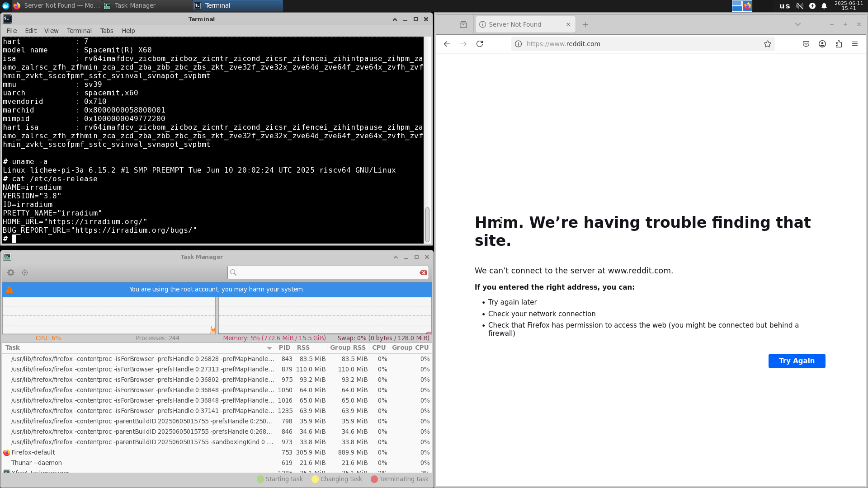
Task: Open Task Manager settings gear
Action: tap(11, 272)
